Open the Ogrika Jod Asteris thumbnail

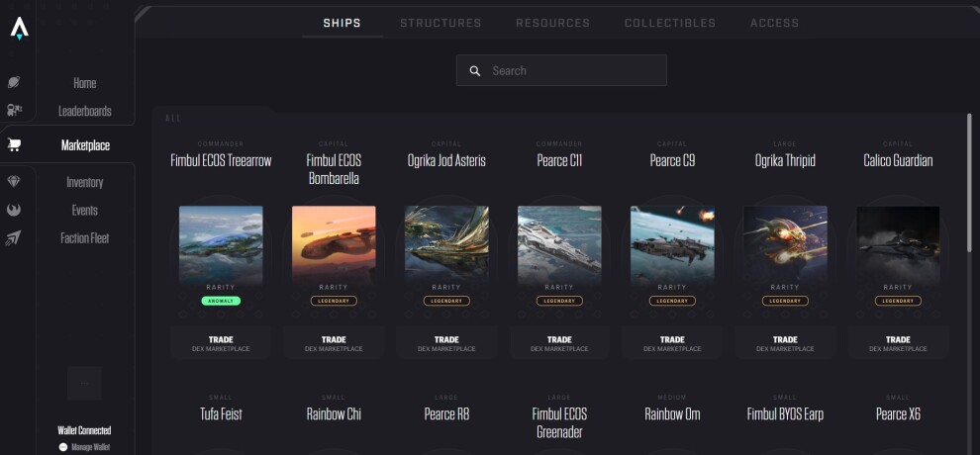[x=446, y=245]
